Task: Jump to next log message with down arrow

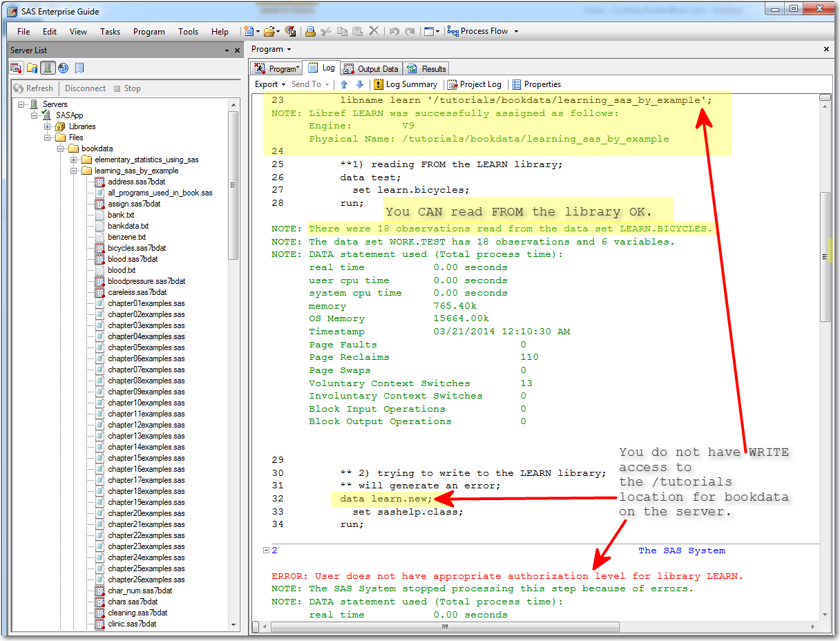Action: pos(359,84)
